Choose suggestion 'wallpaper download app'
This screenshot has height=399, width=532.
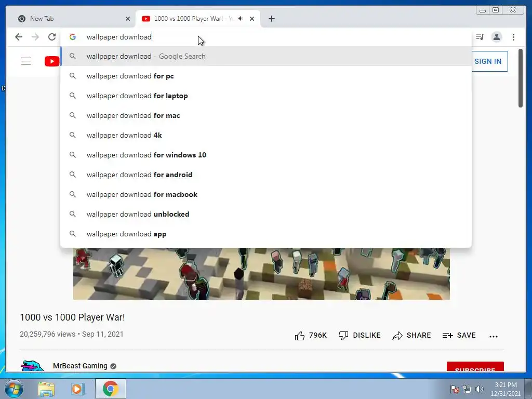click(x=266, y=234)
